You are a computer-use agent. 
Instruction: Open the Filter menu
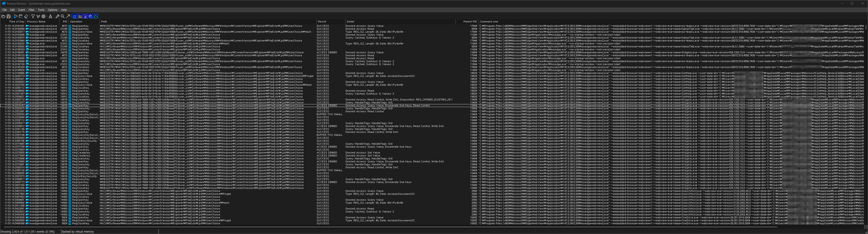[x=31, y=10]
